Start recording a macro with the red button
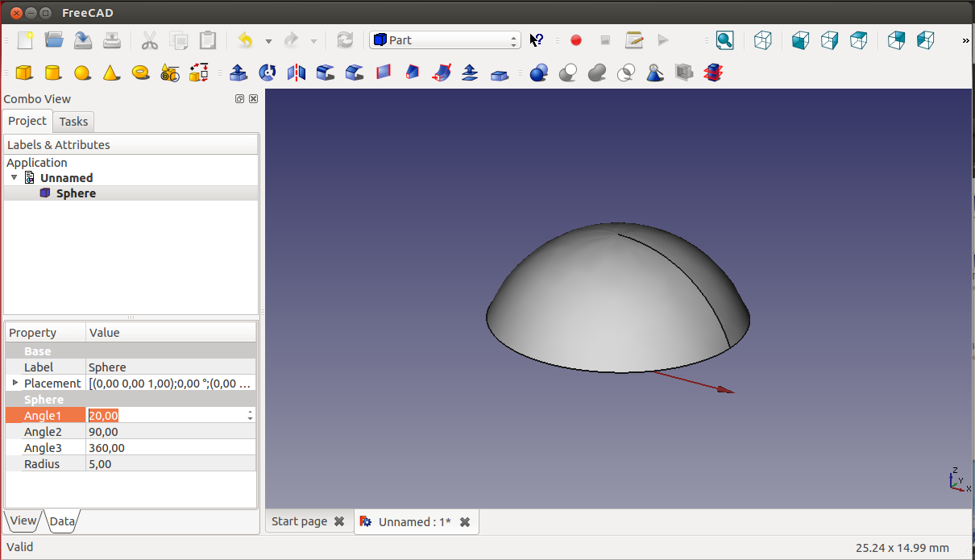The width and height of the screenshot is (975, 560). pos(576,40)
